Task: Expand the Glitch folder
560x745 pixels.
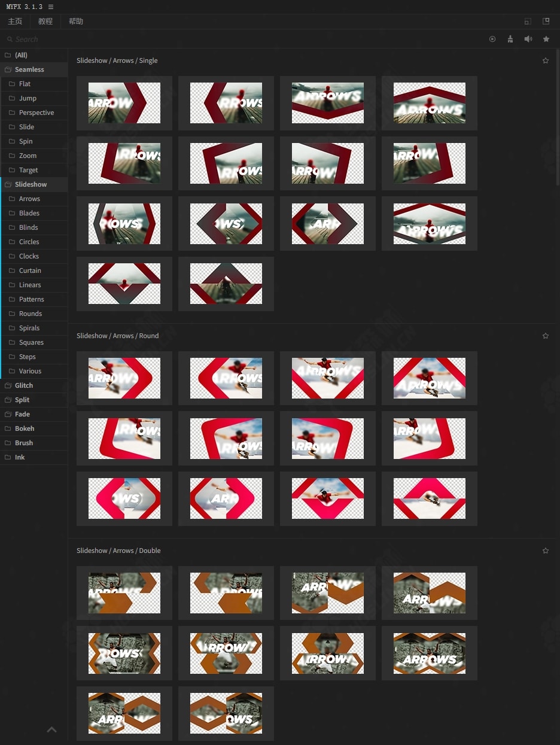Action: coord(34,385)
